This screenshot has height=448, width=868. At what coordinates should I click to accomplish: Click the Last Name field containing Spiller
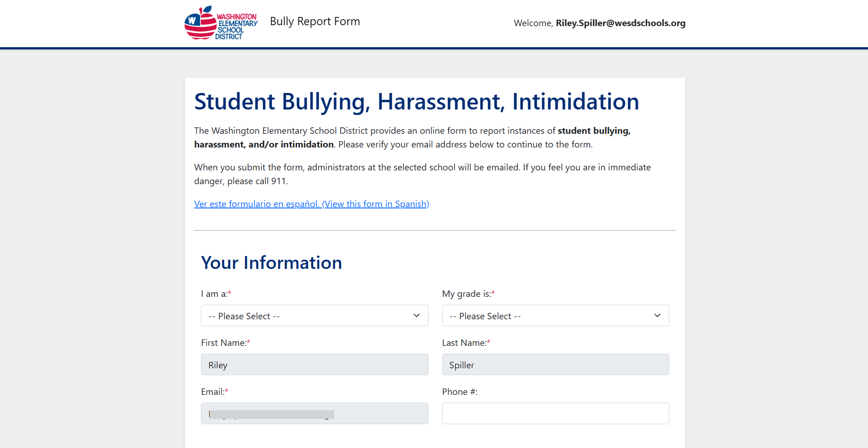tap(555, 365)
